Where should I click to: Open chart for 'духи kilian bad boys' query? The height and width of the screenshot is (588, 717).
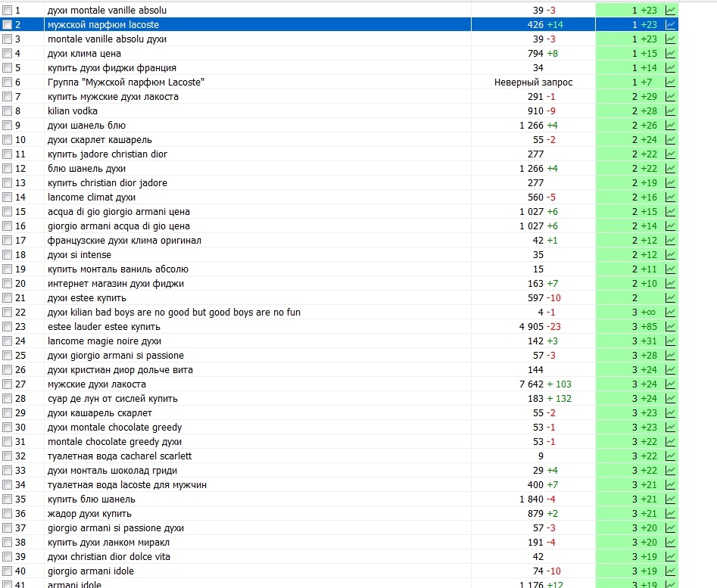[x=670, y=313]
